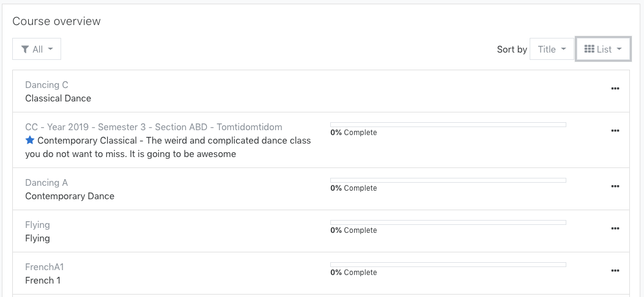
Task: Click the funnel filter icon beside All
Action: (x=25, y=50)
